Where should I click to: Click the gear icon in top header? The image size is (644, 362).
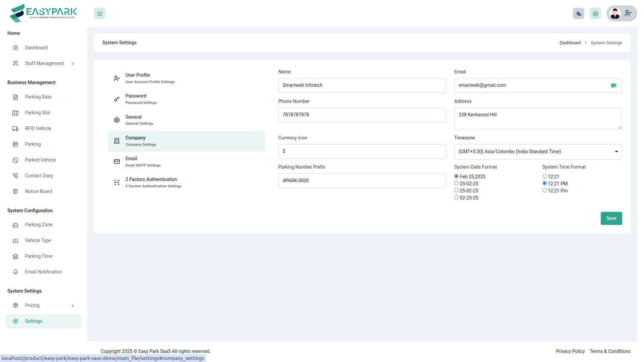pyautogui.click(x=595, y=14)
